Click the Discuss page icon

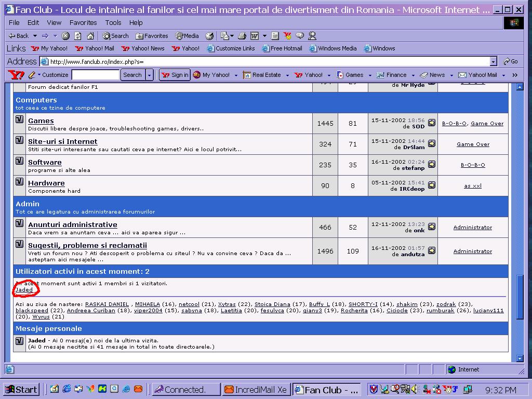[275, 36]
